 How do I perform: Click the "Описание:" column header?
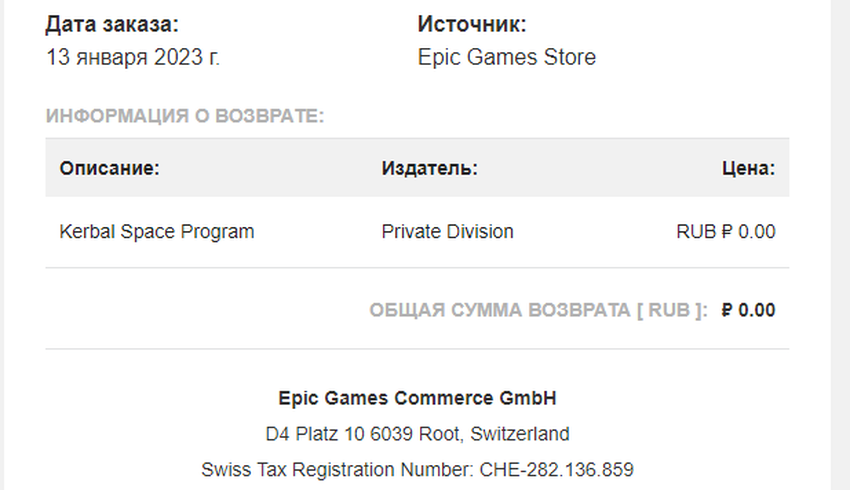point(110,168)
